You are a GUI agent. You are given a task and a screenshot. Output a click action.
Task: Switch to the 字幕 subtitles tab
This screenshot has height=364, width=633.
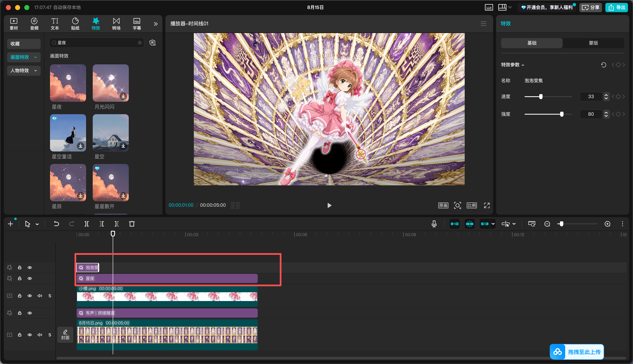(137, 24)
